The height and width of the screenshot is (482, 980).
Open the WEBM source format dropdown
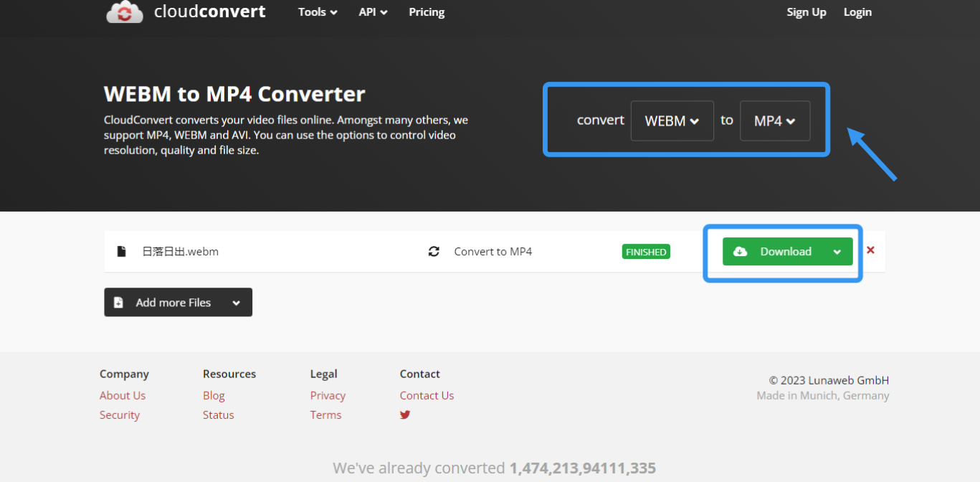(x=672, y=120)
